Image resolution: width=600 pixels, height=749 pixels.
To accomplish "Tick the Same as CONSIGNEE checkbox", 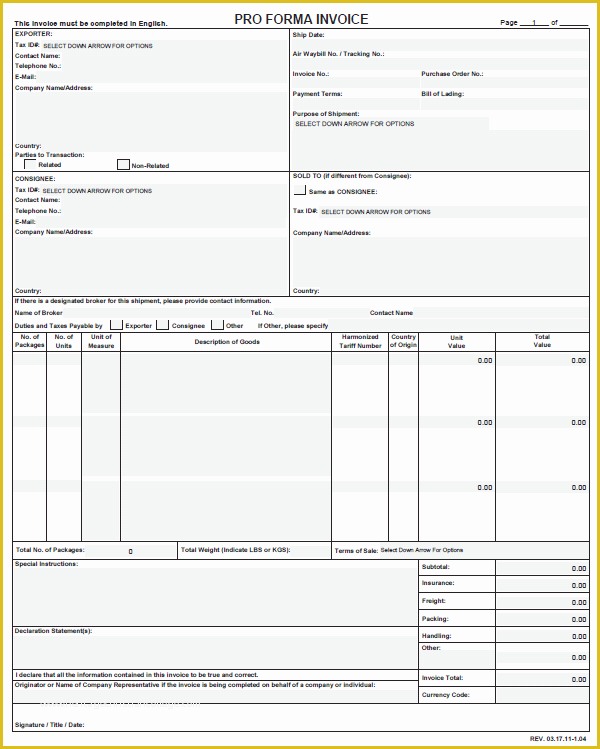I will (x=300, y=190).
